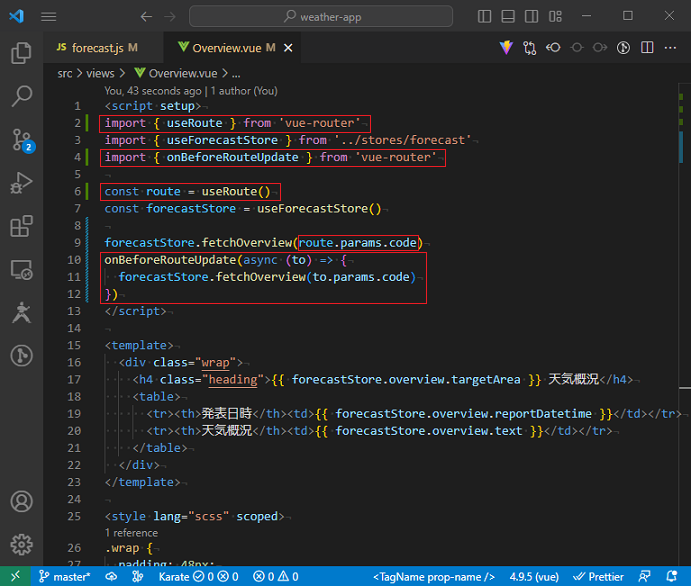691x586 pixels.
Task: Toggle primary side bar layout
Action: coord(484,17)
